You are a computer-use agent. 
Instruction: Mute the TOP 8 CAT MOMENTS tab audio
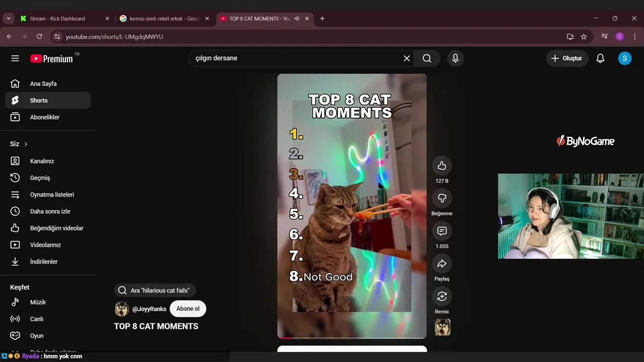pyautogui.click(x=297, y=19)
